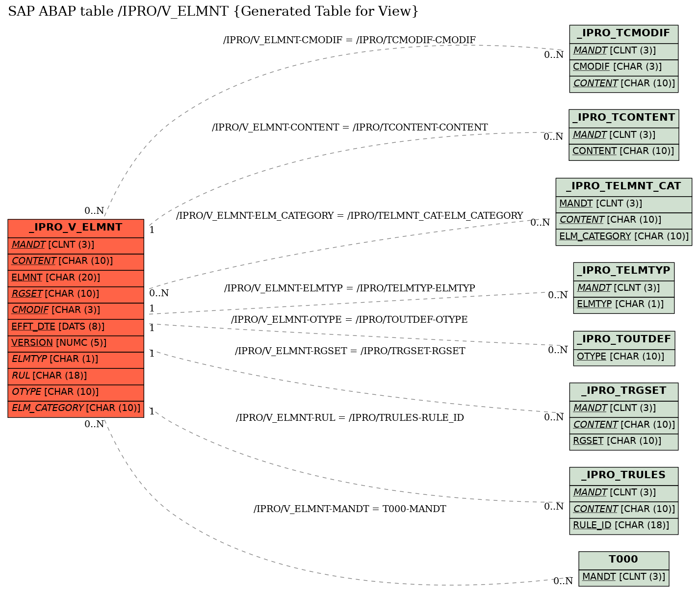
Task: Select MANDT [CLNT (3)] in _IPRO_TCMODIF
Action: coord(624,51)
